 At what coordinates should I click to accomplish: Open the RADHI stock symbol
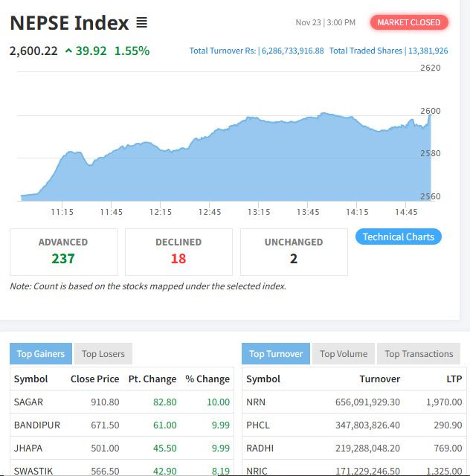260,448
